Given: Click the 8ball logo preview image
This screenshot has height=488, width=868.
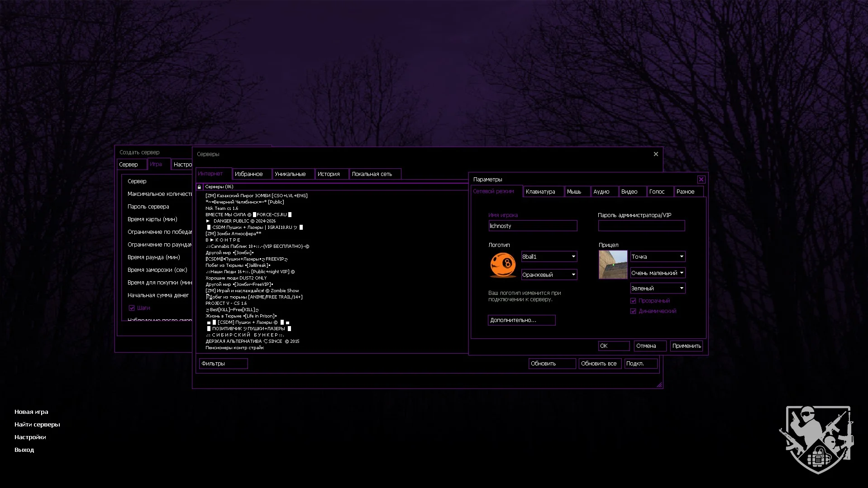Looking at the screenshot, I should click(503, 265).
